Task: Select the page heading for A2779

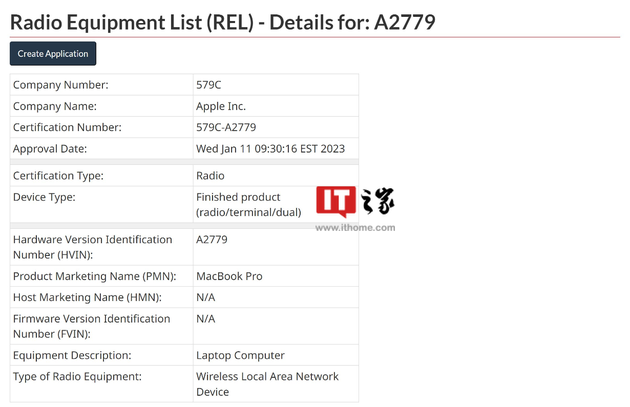Action: pyautogui.click(x=223, y=22)
